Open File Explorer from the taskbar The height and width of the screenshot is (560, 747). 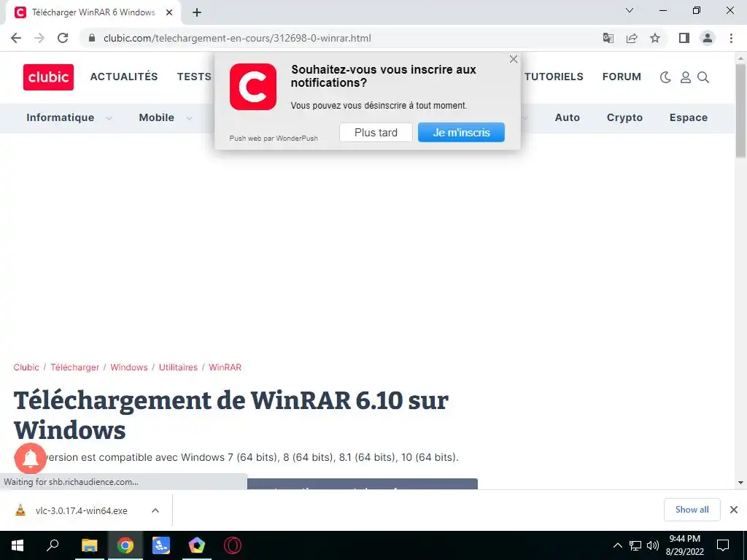[89, 545]
